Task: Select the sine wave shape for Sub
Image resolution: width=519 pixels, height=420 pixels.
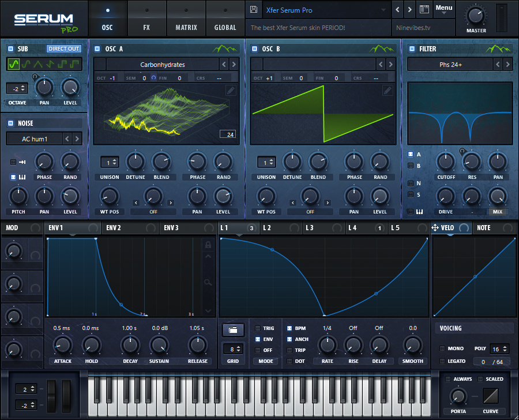Action: (14, 64)
